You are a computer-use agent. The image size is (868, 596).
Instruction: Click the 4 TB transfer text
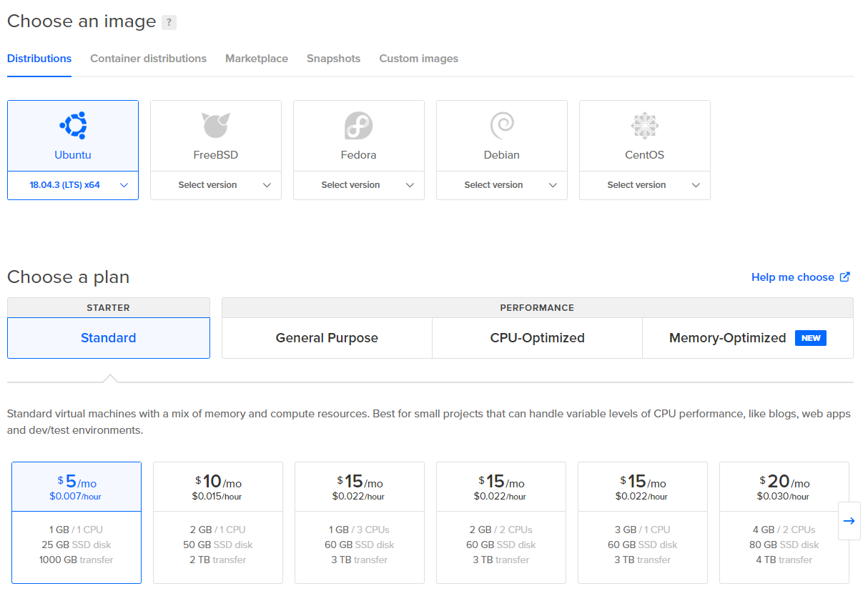784,560
